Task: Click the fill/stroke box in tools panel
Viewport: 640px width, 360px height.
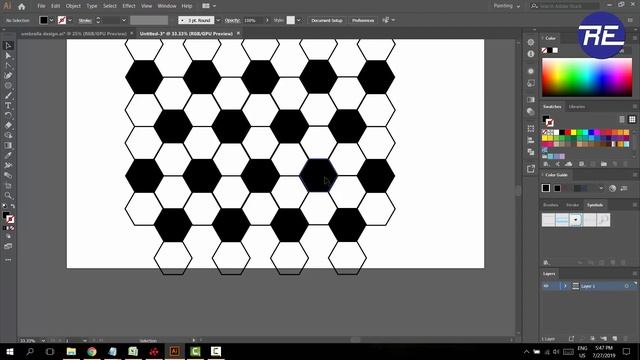Action: (8, 217)
